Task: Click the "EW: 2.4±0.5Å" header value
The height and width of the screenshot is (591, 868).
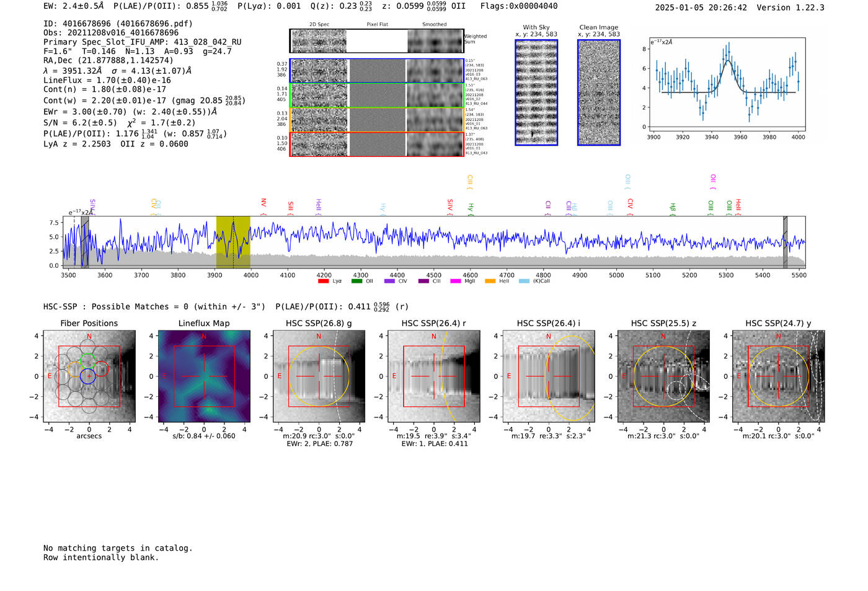Action: [74, 6]
